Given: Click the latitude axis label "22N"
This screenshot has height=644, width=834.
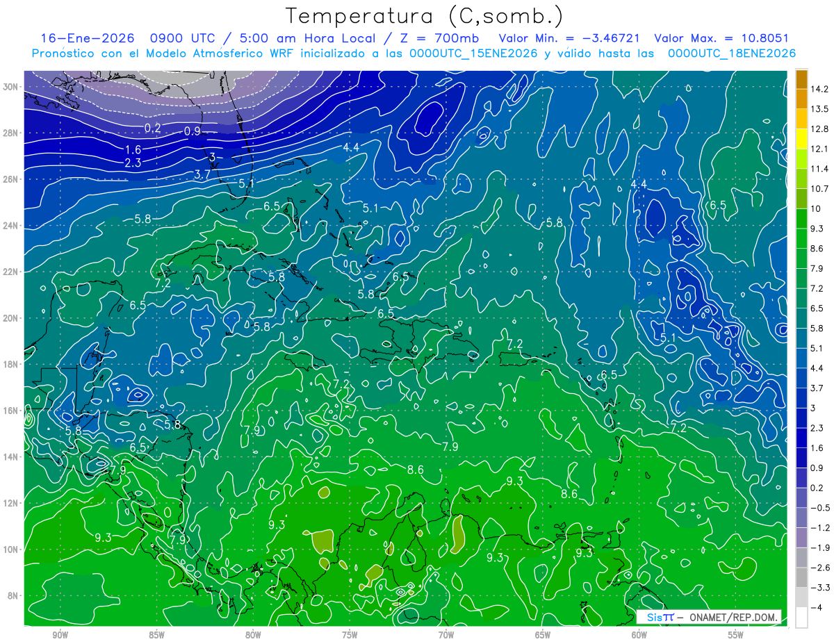Looking at the screenshot, I should coord(11,272).
